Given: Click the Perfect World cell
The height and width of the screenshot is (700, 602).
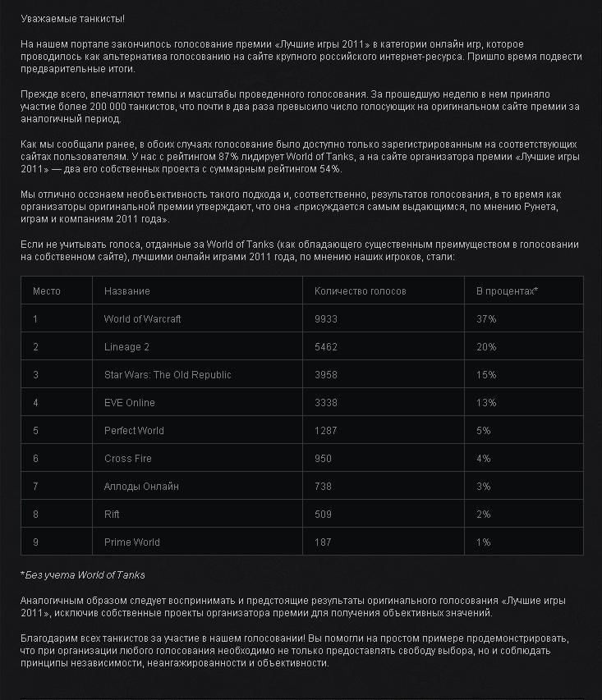Looking at the screenshot, I should pos(134,430).
